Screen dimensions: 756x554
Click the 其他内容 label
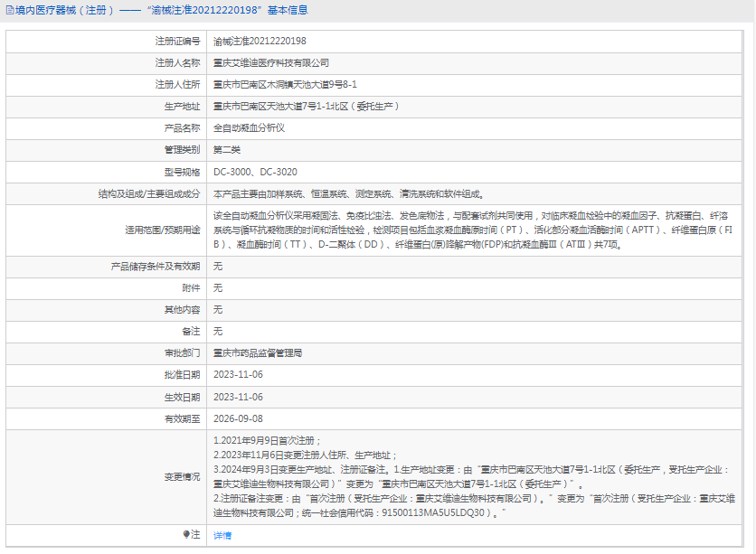[x=183, y=310]
